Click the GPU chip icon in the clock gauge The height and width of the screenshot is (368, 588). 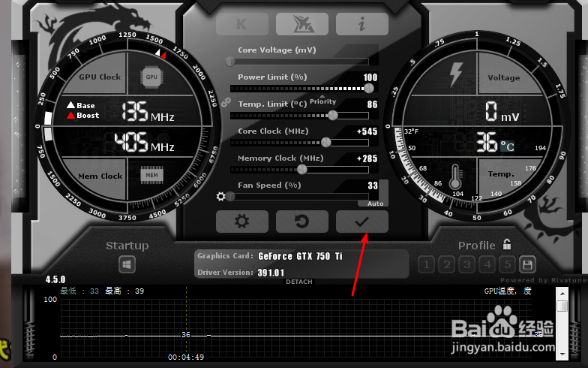point(151,77)
